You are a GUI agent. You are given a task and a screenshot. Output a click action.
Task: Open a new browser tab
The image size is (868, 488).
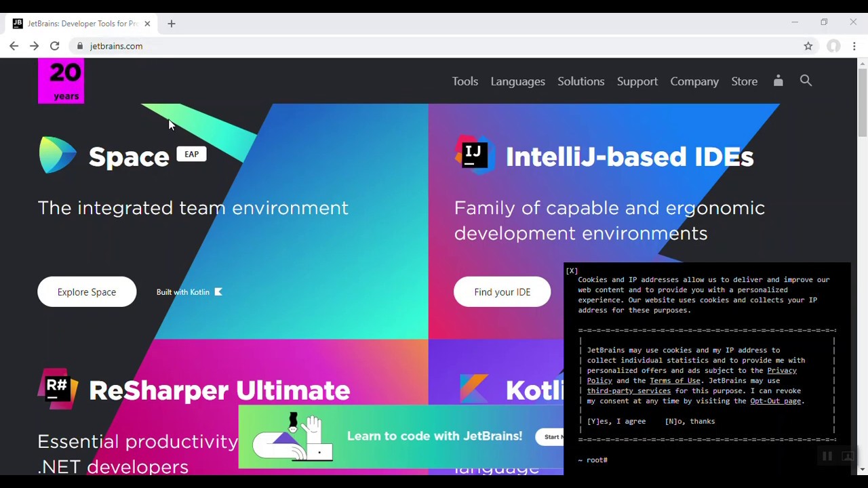pyautogui.click(x=171, y=24)
